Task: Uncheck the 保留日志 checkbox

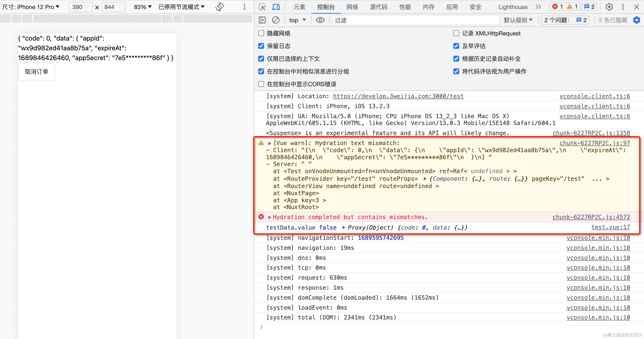Action: pos(261,46)
